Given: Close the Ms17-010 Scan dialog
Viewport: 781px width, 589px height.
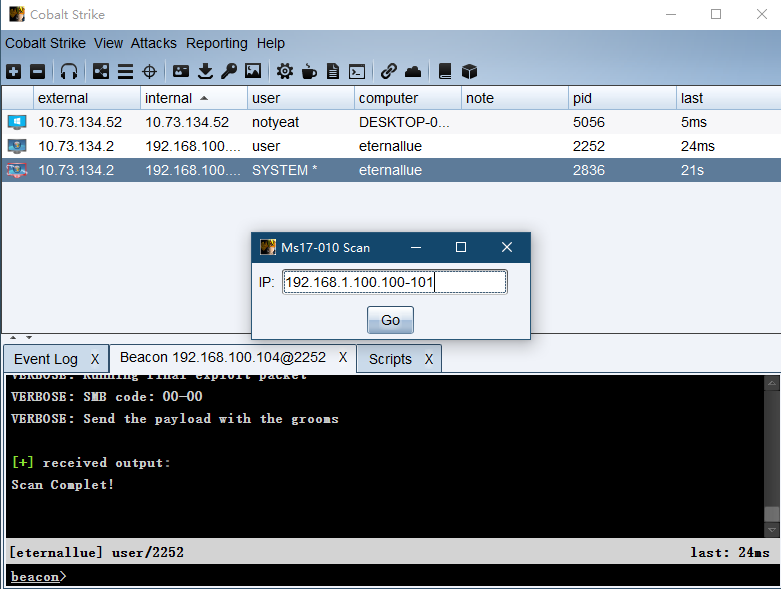Looking at the screenshot, I should coord(507,247).
